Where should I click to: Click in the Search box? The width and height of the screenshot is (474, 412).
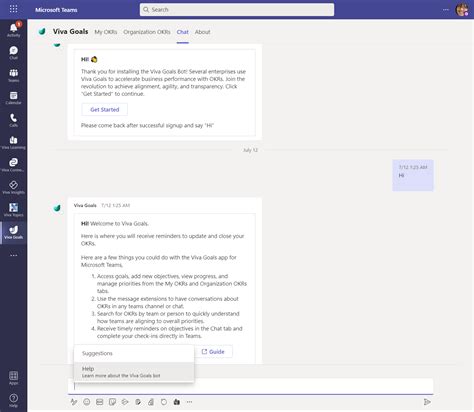pyautogui.click(x=237, y=10)
